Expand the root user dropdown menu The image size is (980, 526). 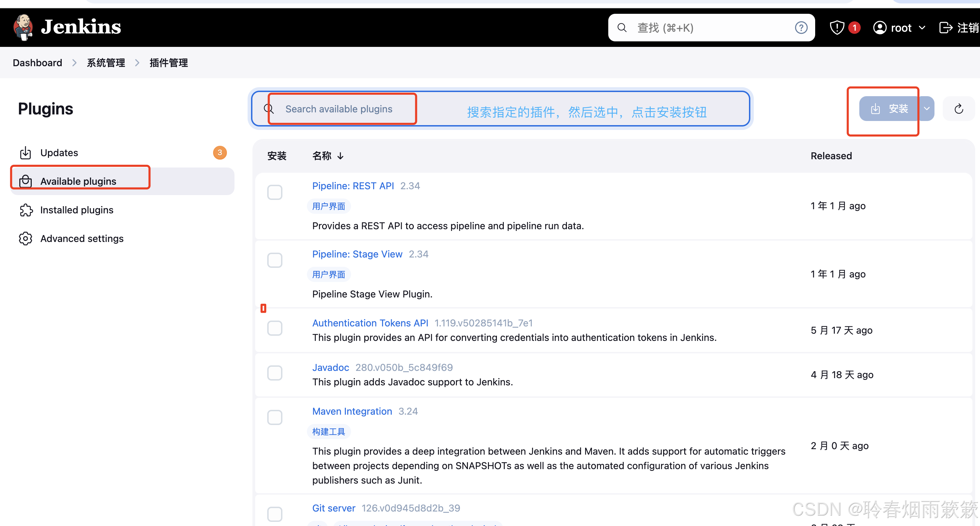click(x=922, y=28)
